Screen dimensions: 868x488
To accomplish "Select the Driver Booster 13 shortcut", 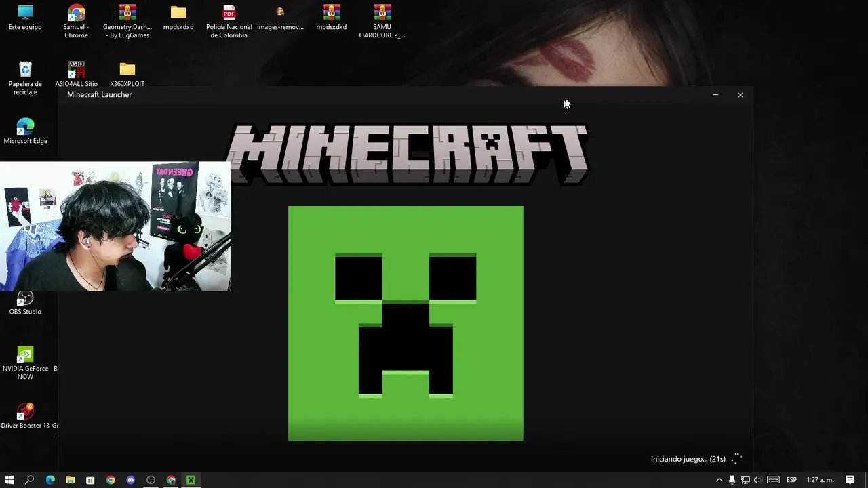I will (x=25, y=416).
